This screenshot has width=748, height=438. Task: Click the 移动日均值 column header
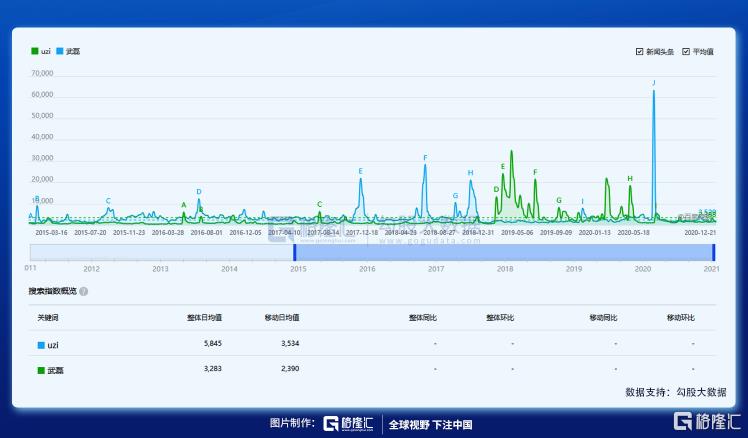(282, 317)
